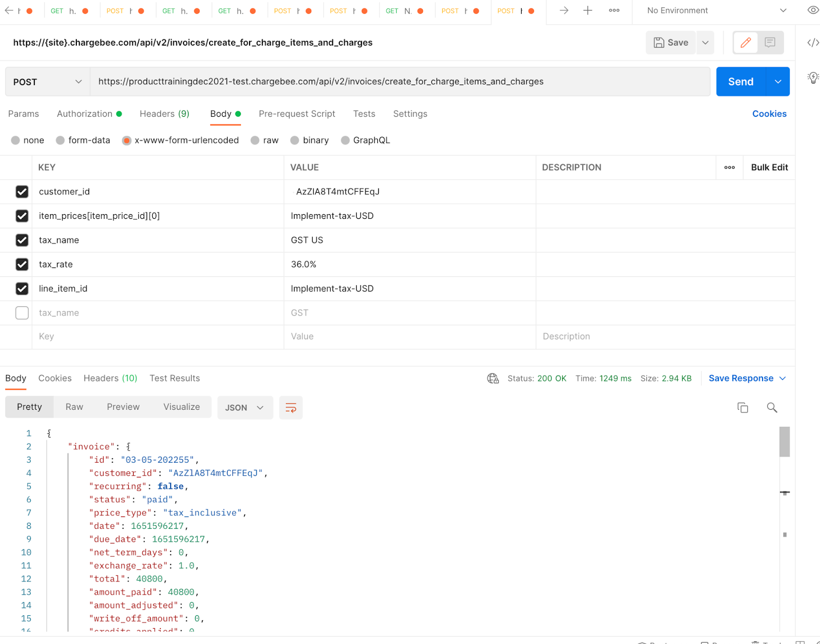The height and width of the screenshot is (644, 820).
Task: Select the Pretty response view
Action: point(29,407)
